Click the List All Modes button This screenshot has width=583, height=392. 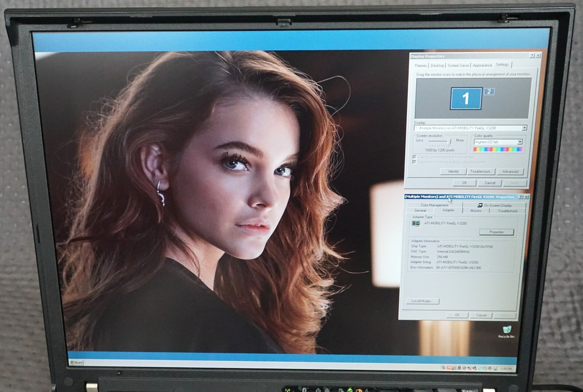pyautogui.click(x=422, y=301)
